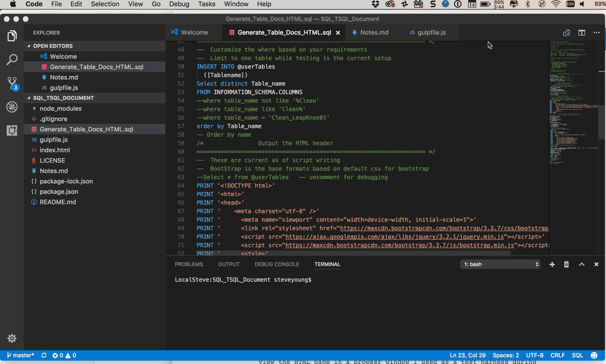The width and height of the screenshot is (606, 364).
Task: Collapse the OPEN EDITORS section
Action: point(95,46)
